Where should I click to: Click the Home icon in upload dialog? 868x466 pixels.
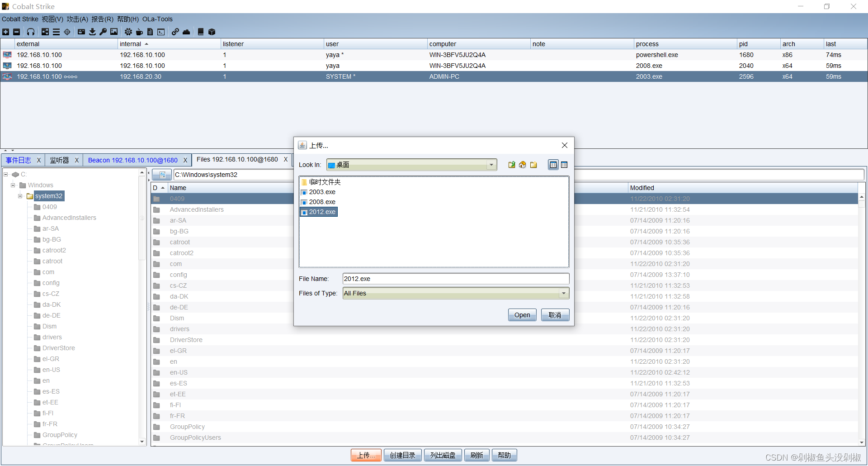tap(523, 165)
